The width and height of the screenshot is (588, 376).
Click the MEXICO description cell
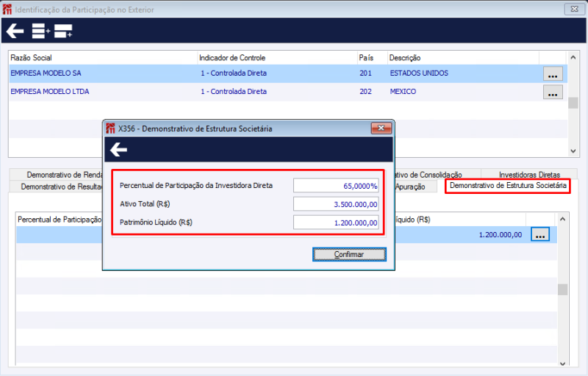pyautogui.click(x=403, y=92)
